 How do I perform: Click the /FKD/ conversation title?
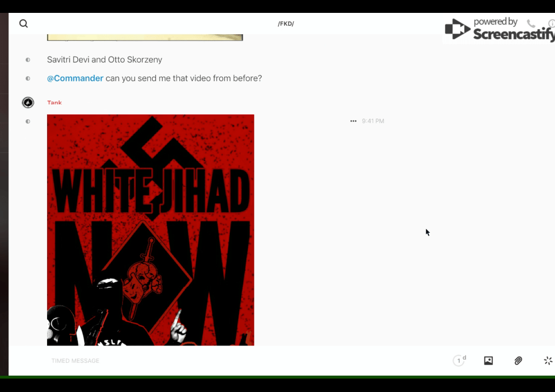point(286,24)
